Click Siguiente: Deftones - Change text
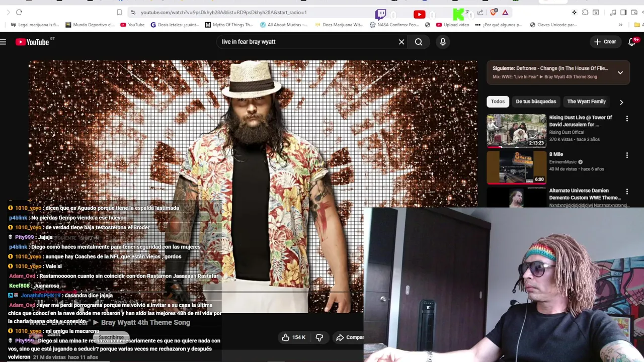Screen dimensions: 644x362 pyautogui.click(x=550, y=68)
